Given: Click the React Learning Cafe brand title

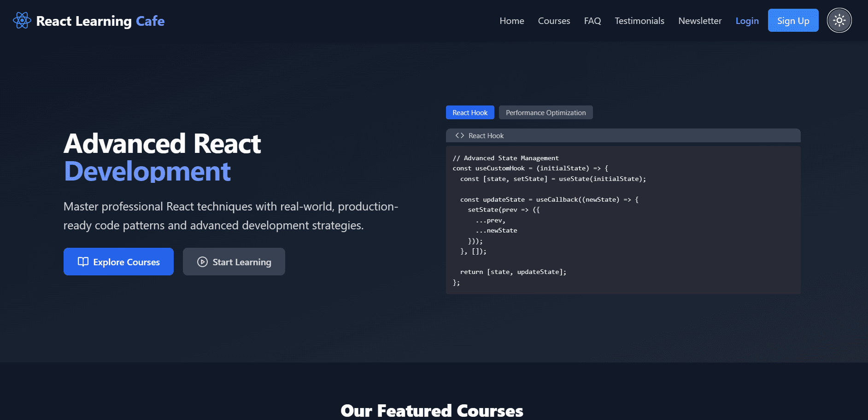Looking at the screenshot, I should 100,21.
